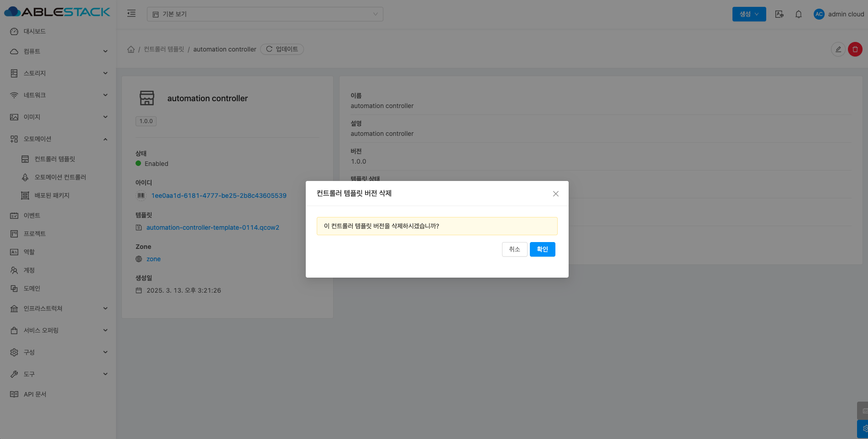Expand the 도구 menu chevron
The width and height of the screenshot is (868, 439).
click(x=105, y=374)
